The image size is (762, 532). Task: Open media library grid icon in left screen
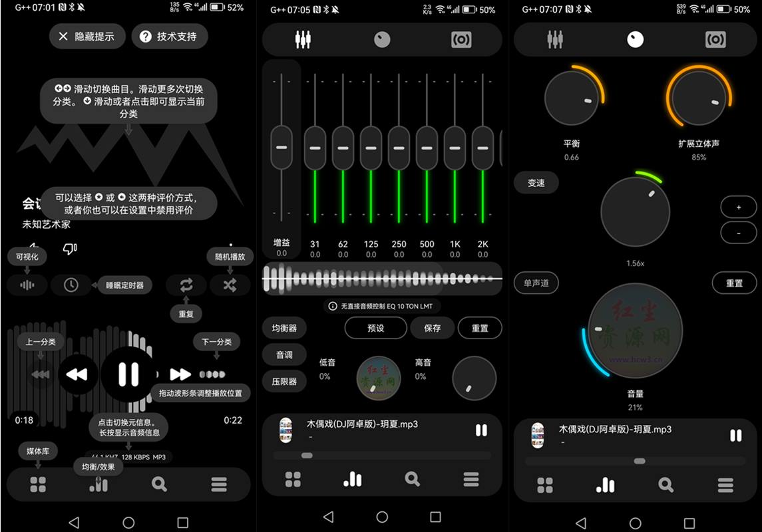[x=38, y=484]
